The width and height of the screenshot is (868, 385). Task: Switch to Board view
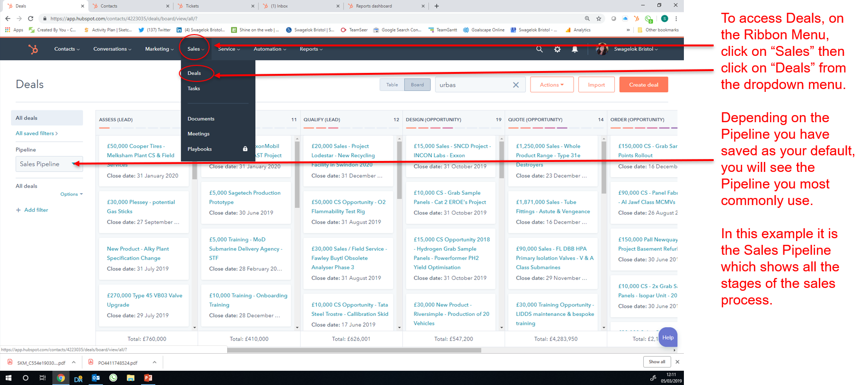pyautogui.click(x=417, y=85)
